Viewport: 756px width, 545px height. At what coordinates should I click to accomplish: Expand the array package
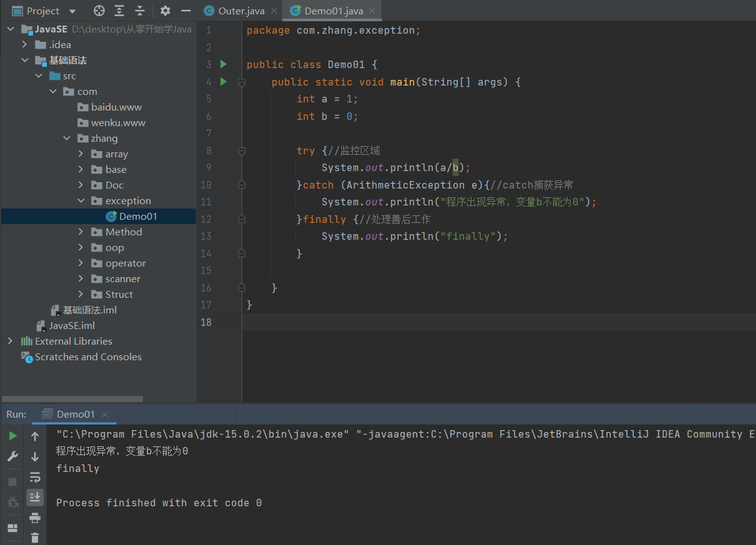(81, 154)
